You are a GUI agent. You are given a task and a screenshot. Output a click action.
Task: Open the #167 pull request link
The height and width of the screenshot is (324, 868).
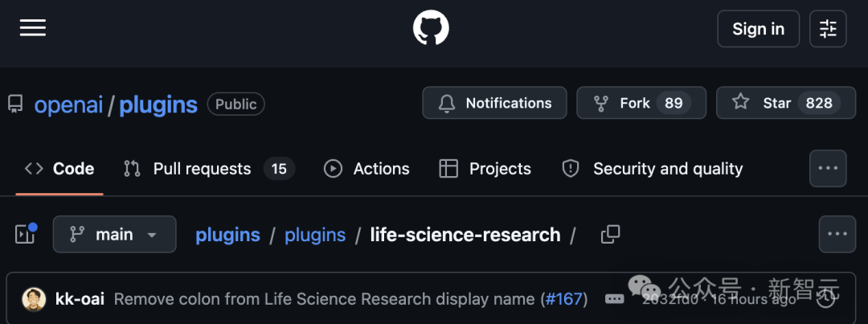563,299
